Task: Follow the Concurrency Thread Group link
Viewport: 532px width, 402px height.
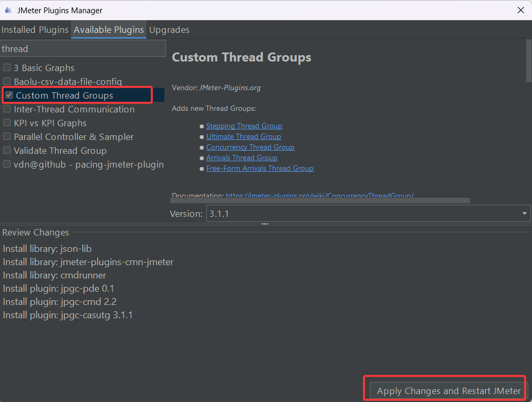Action: click(250, 147)
